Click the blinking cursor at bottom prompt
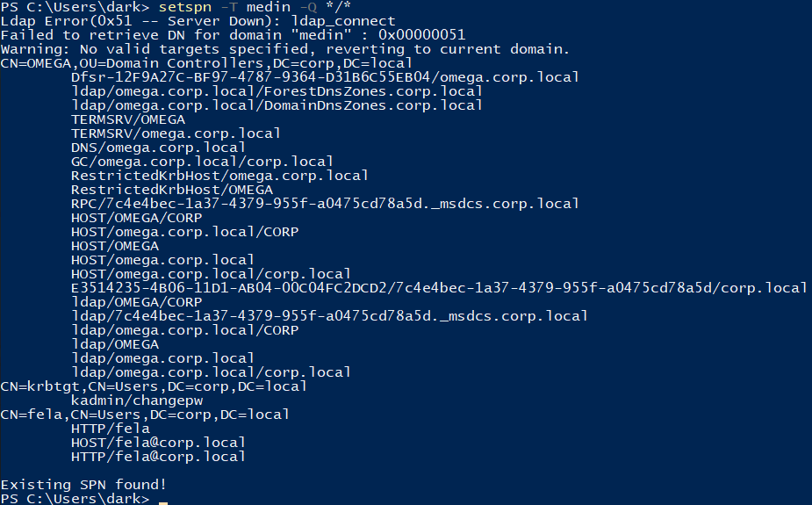Viewport: 812px width, 505px height. coord(163,502)
